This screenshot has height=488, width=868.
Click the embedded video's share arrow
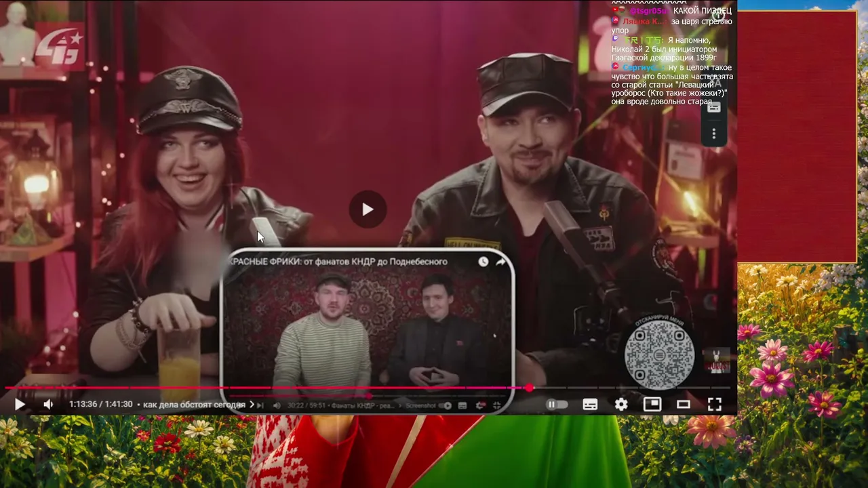(x=500, y=262)
